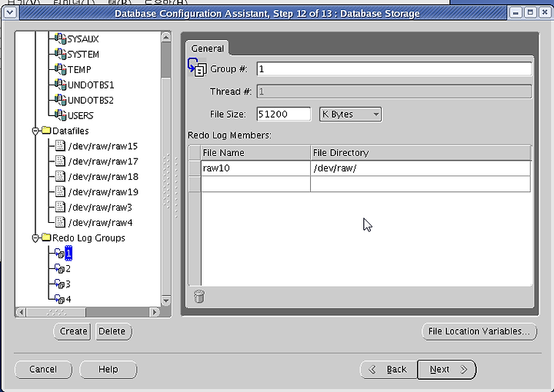Click the Create button
The width and height of the screenshot is (554, 392).
73,331
